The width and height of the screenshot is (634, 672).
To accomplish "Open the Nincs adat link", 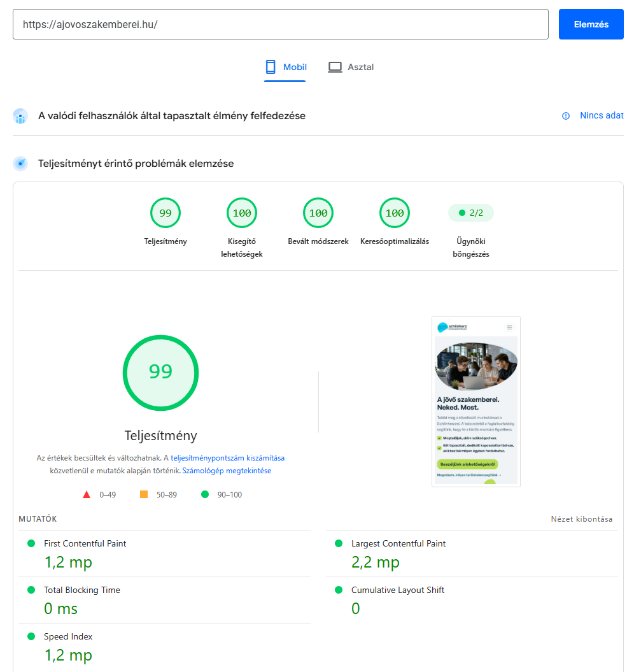I will click(602, 115).
